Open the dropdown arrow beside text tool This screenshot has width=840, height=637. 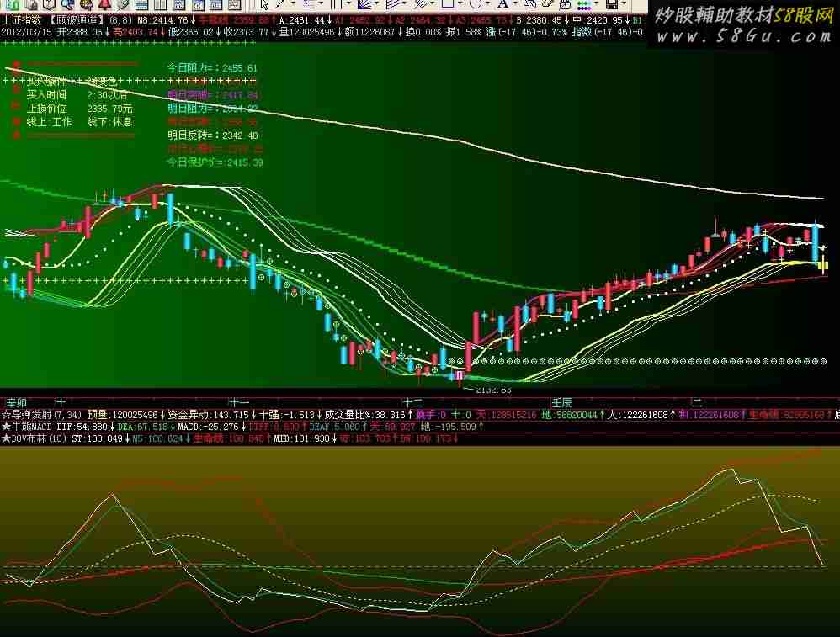click(x=514, y=3)
